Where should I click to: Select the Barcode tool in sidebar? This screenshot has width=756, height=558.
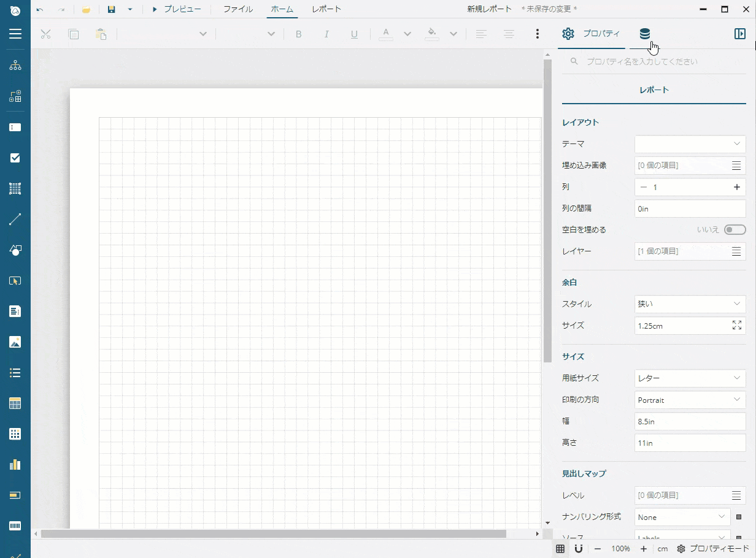coord(15,526)
